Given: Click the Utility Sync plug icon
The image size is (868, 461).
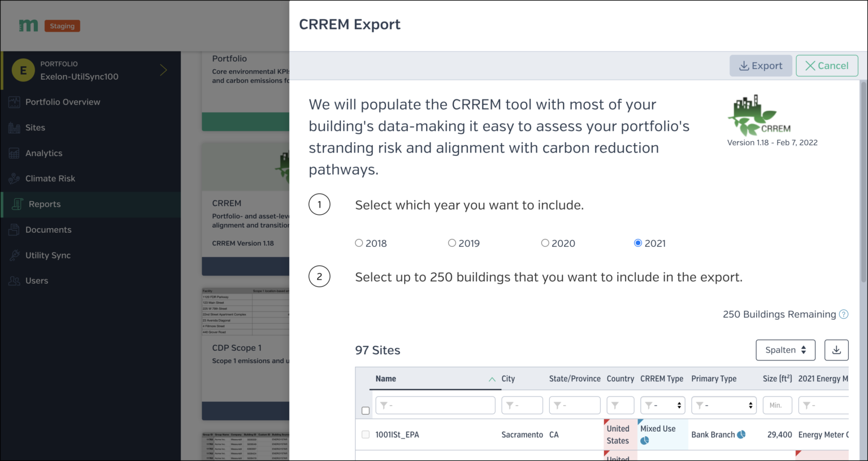Looking at the screenshot, I should (x=14, y=255).
